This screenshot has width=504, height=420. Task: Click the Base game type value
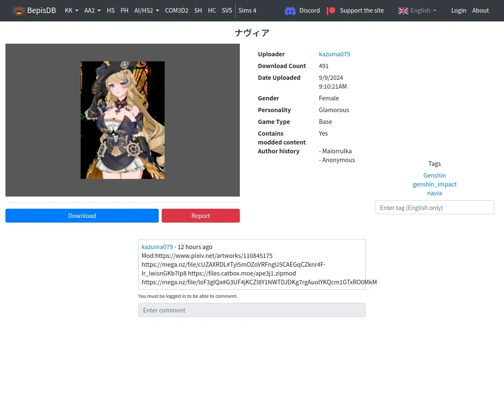tap(325, 122)
